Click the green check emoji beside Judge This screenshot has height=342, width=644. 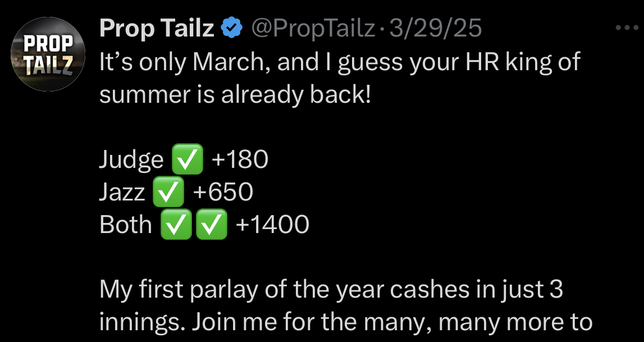tap(188, 159)
